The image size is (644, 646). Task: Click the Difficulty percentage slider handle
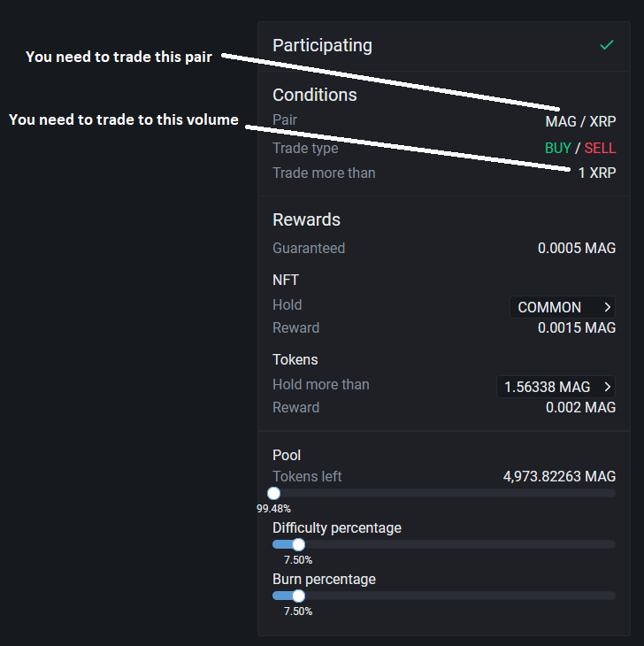298,545
